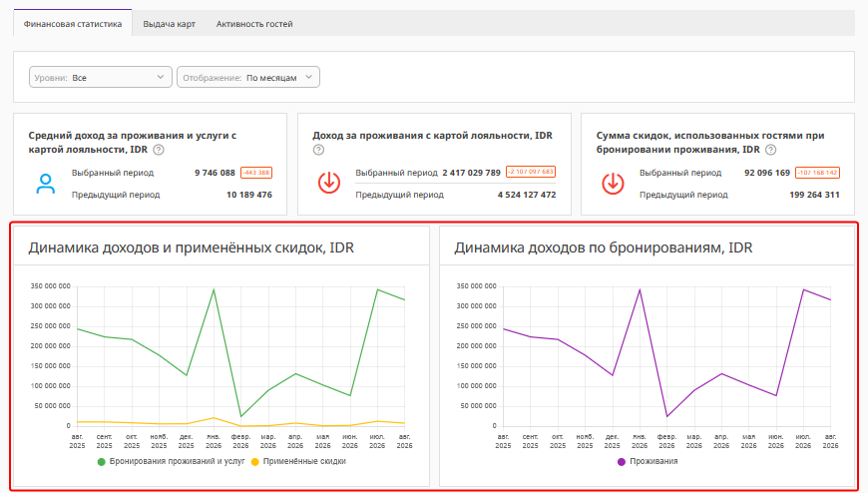Viewport: 868px width, 493px height.
Task: Toggle green 'Бронирования проживаний и услуг' legend series
Action: pos(171,461)
